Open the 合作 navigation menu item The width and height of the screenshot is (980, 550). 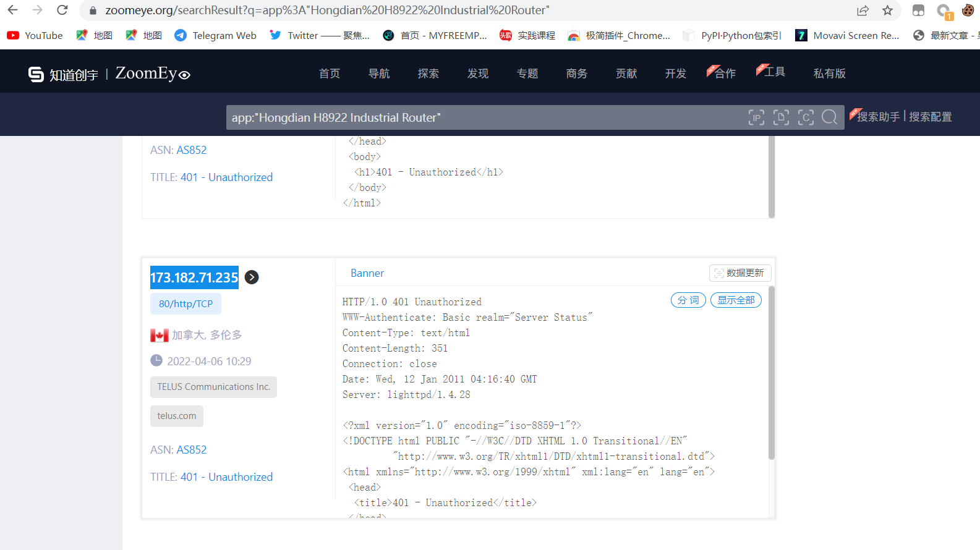(725, 74)
